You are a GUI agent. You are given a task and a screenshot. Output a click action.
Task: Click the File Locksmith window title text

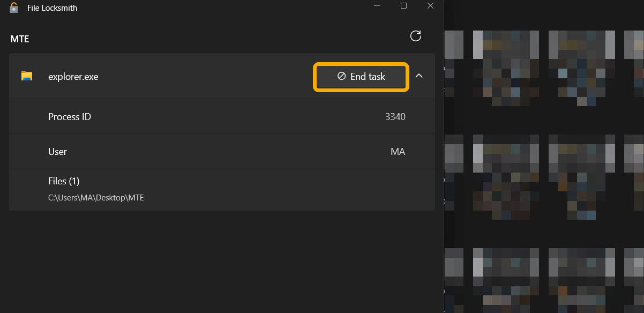[x=50, y=8]
